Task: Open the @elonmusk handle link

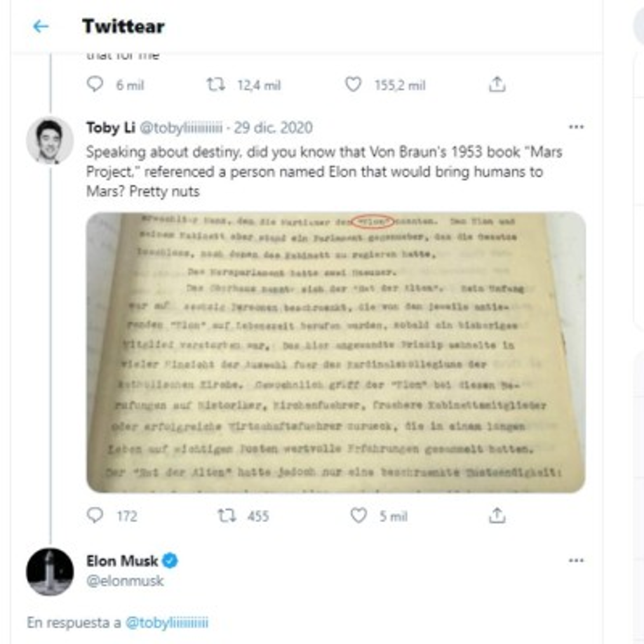Action: click(x=125, y=581)
